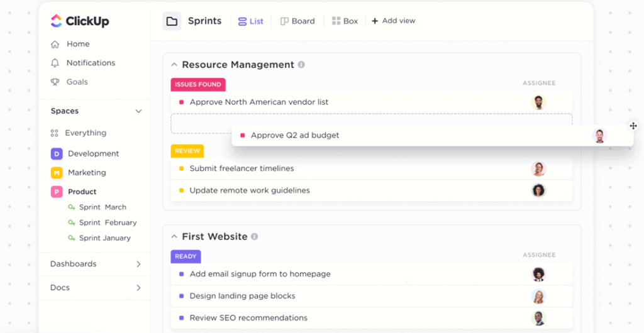Switch to the List view tab

pos(251,21)
